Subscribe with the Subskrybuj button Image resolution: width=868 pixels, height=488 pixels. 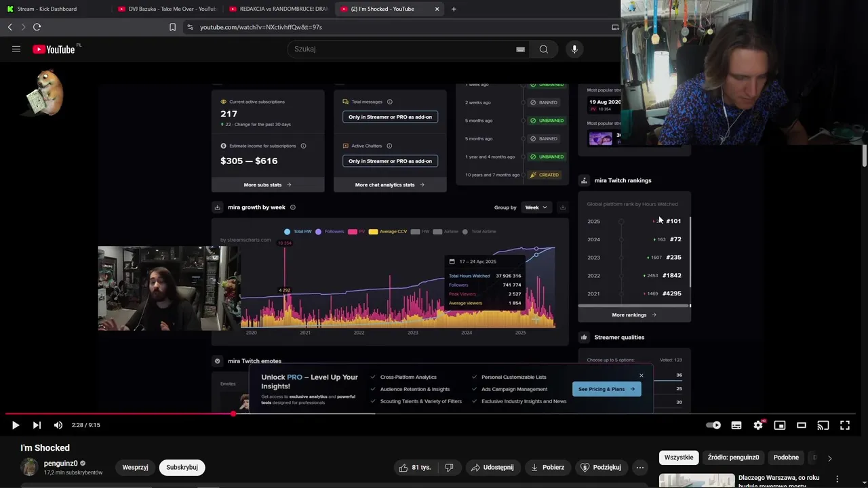pos(182,467)
